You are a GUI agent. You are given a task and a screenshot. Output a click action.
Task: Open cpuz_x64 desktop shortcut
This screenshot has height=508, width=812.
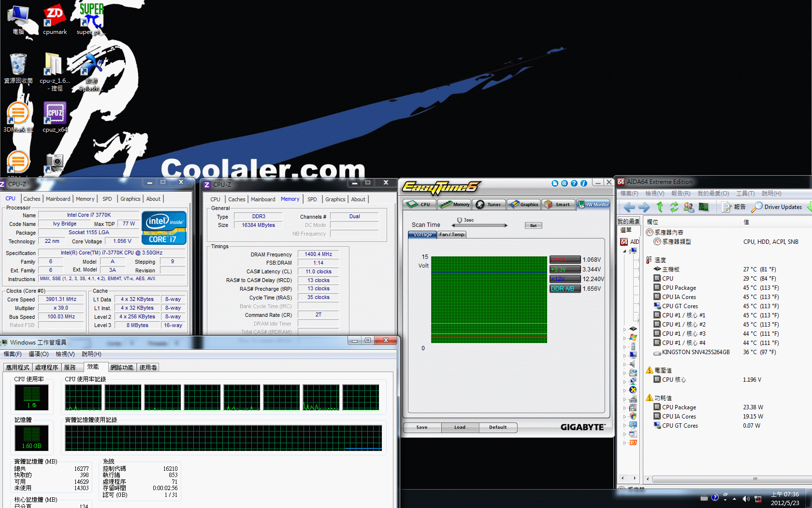(x=55, y=117)
